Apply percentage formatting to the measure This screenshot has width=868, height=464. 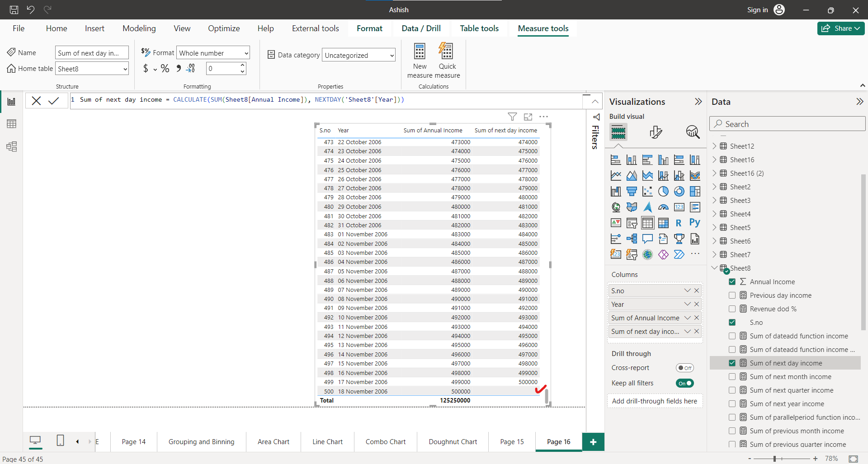165,68
